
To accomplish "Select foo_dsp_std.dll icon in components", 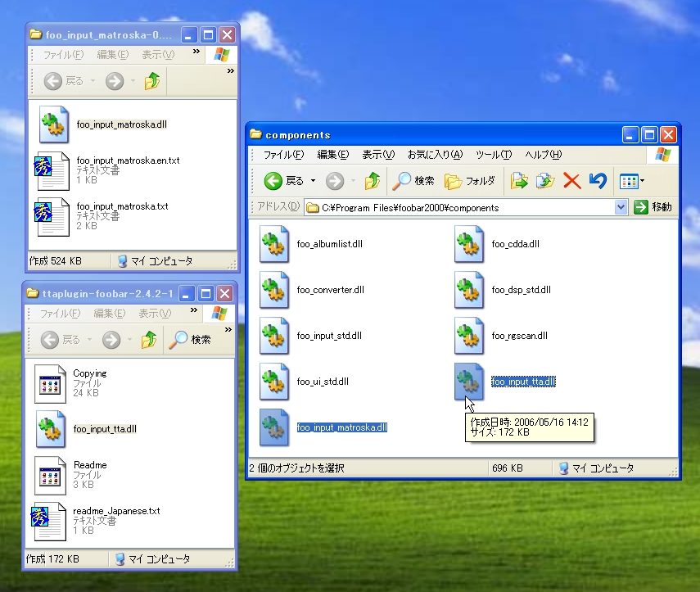I will (469, 290).
